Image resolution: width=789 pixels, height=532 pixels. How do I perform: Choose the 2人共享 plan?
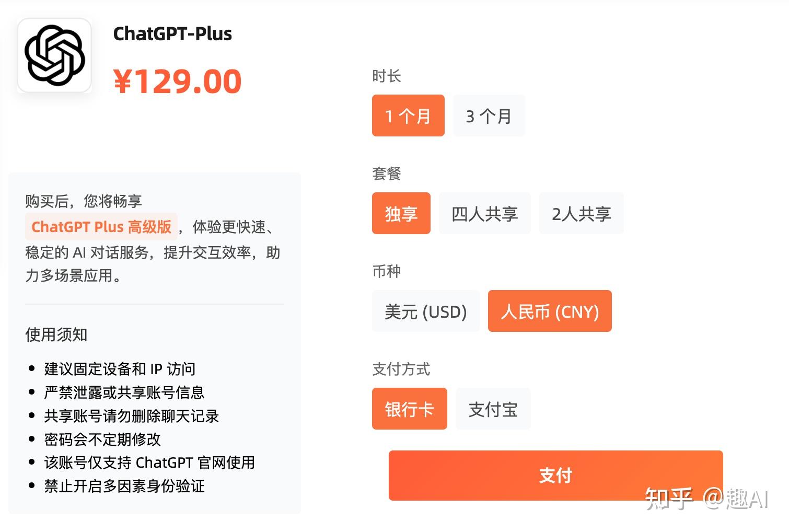coord(581,213)
